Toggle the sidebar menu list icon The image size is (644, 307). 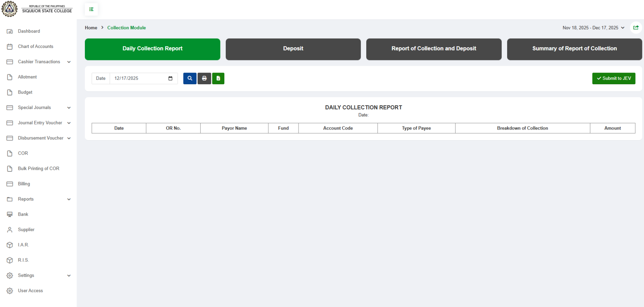coord(91,9)
